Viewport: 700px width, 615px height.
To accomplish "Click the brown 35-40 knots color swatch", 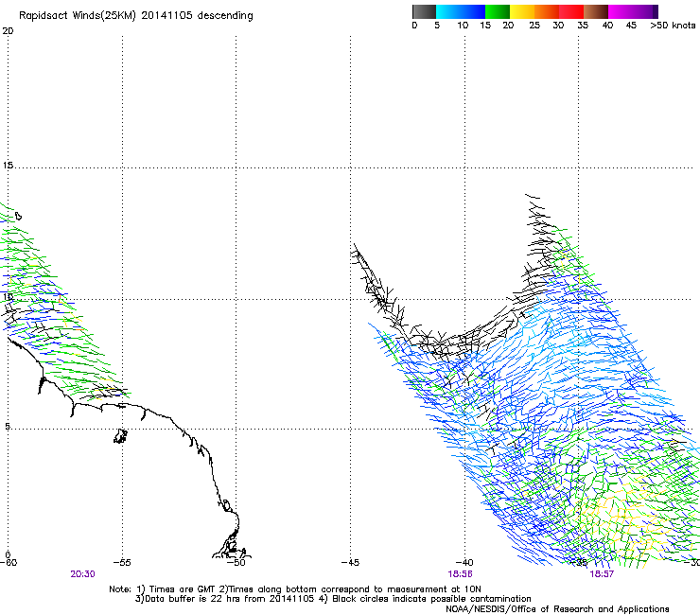I will tap(596, 11).
